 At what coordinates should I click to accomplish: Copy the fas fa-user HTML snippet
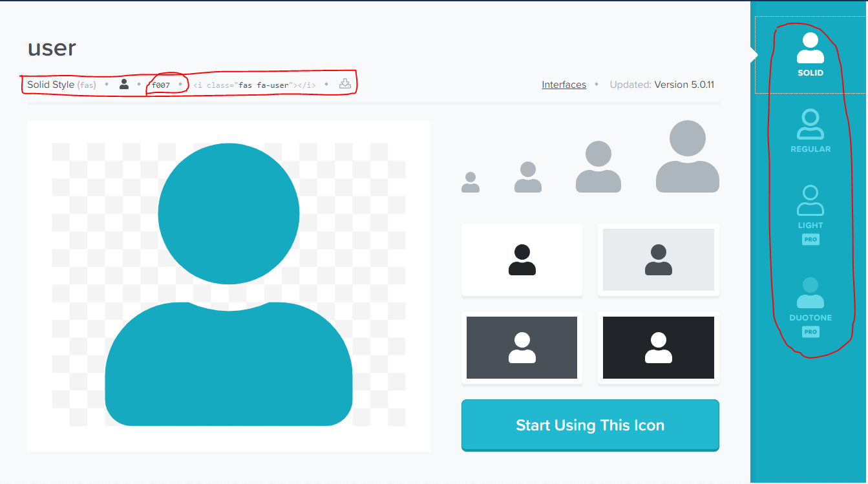pyautogui.click(x=255, y=85)
